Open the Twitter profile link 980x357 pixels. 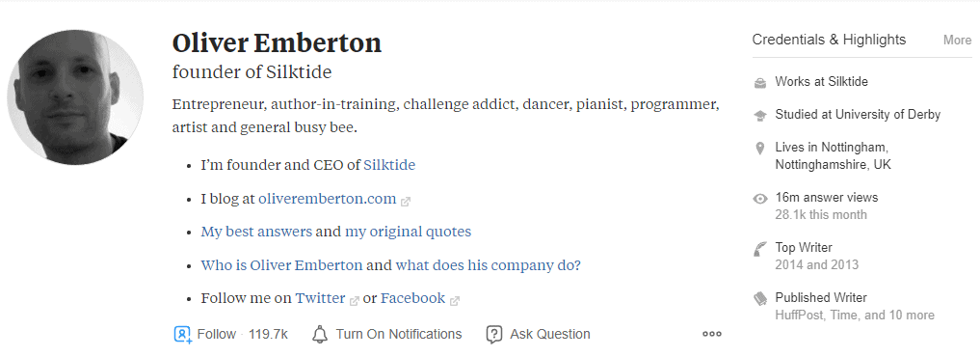coord(321,298)
